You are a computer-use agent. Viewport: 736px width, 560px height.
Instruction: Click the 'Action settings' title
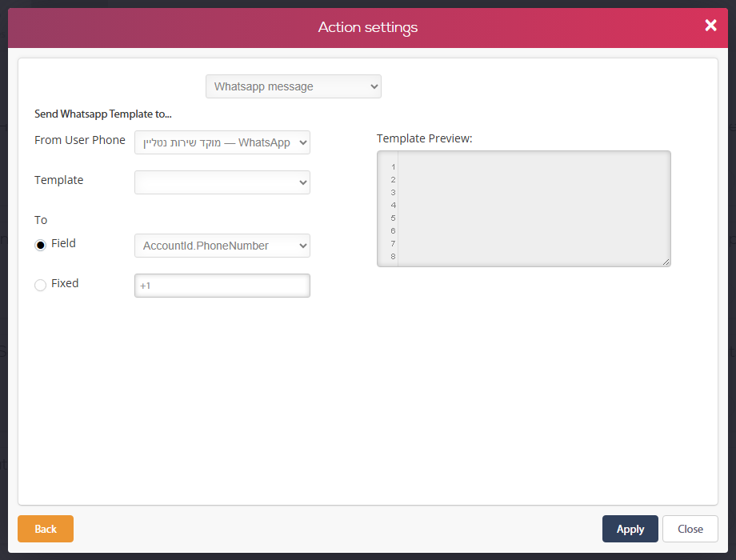[368, 27]
